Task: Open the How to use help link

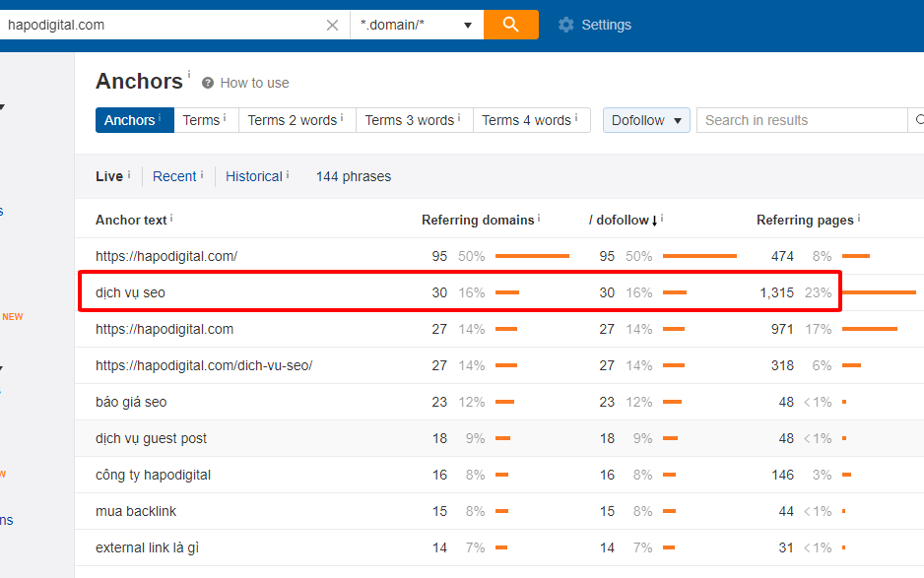Action: coord(254,83)
